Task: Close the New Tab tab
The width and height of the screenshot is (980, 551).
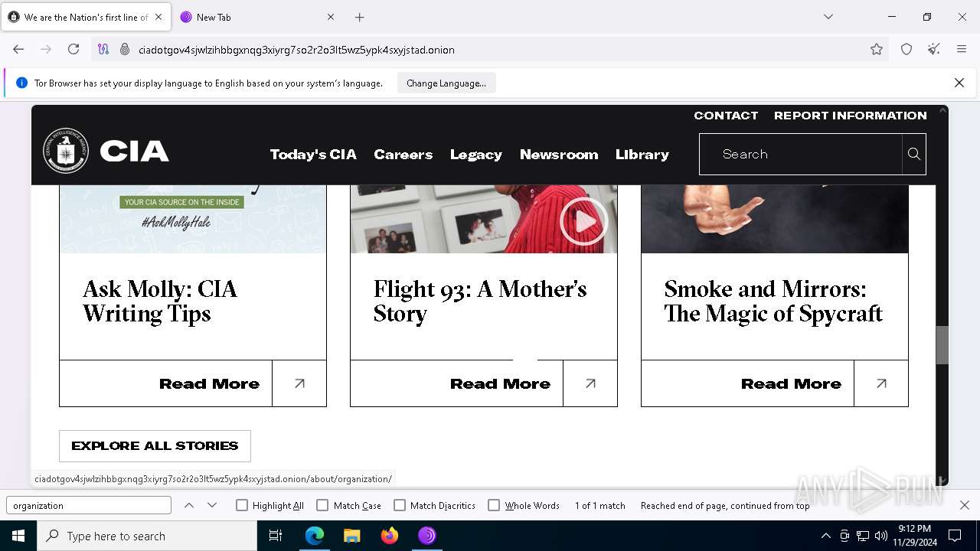Action: pos(331,17)
